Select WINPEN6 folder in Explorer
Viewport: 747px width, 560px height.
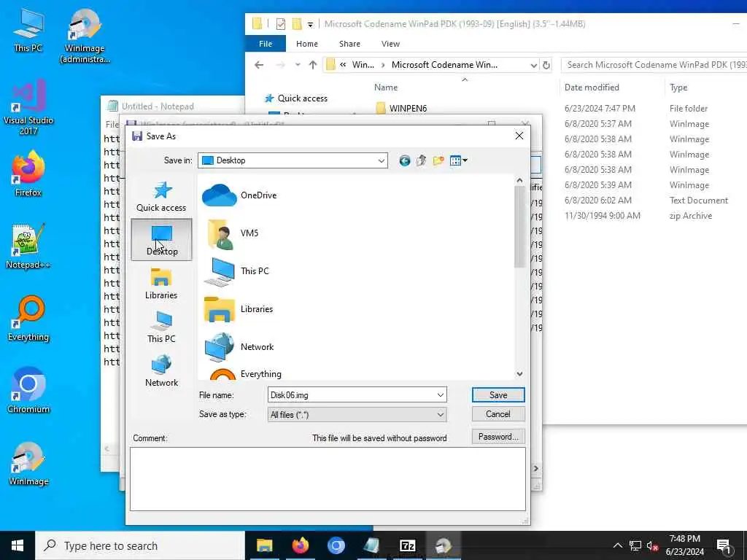pos(402,109)
